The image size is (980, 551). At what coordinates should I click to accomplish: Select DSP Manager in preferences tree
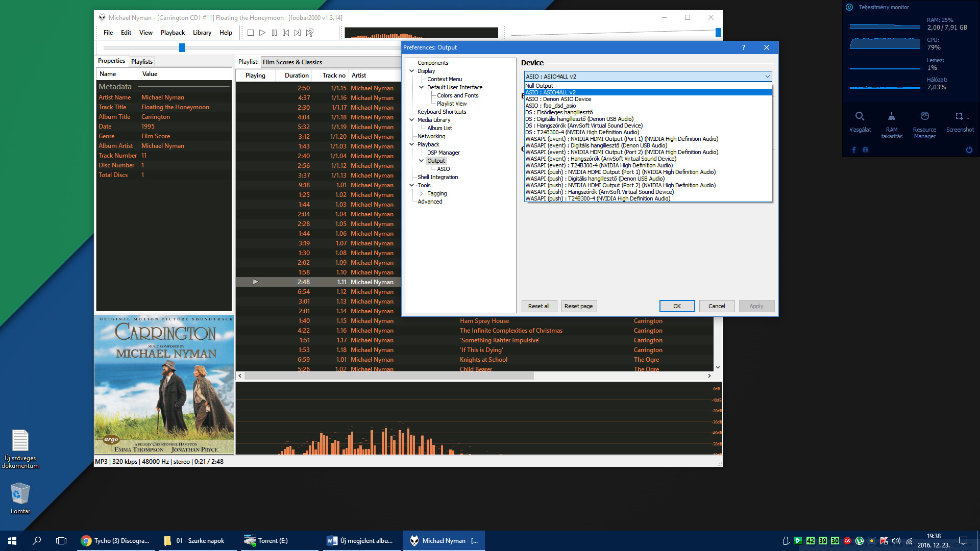tap(443, 153)
